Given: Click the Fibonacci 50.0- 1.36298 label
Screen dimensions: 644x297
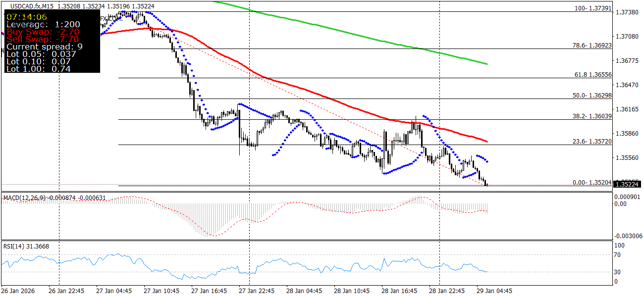Looking at the screenshot, I should 592,96.
